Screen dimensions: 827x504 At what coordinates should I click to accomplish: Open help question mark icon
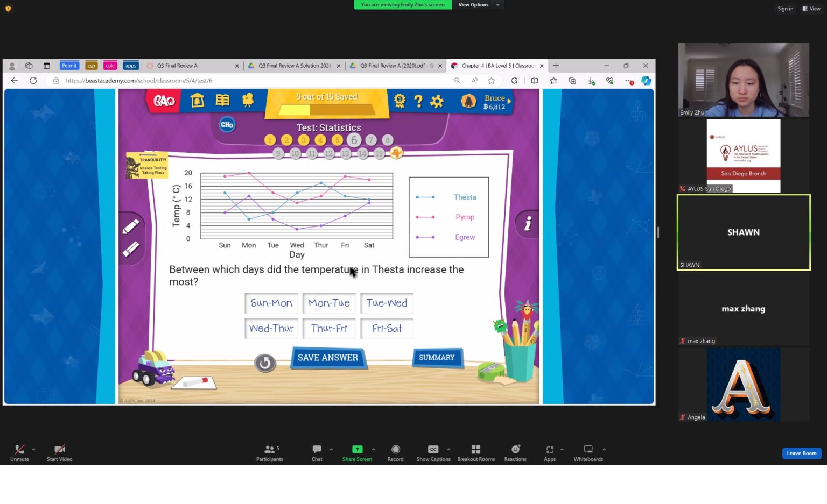[x=418, y=101]
